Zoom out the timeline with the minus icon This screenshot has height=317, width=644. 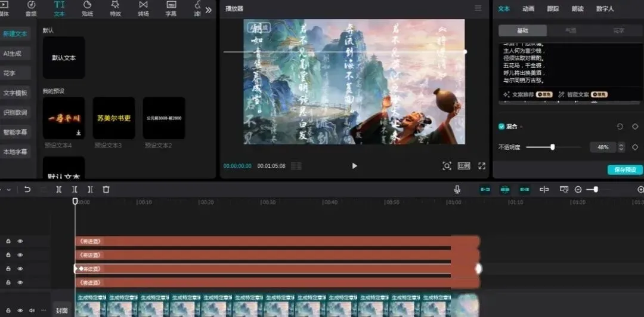pos(578,189)
